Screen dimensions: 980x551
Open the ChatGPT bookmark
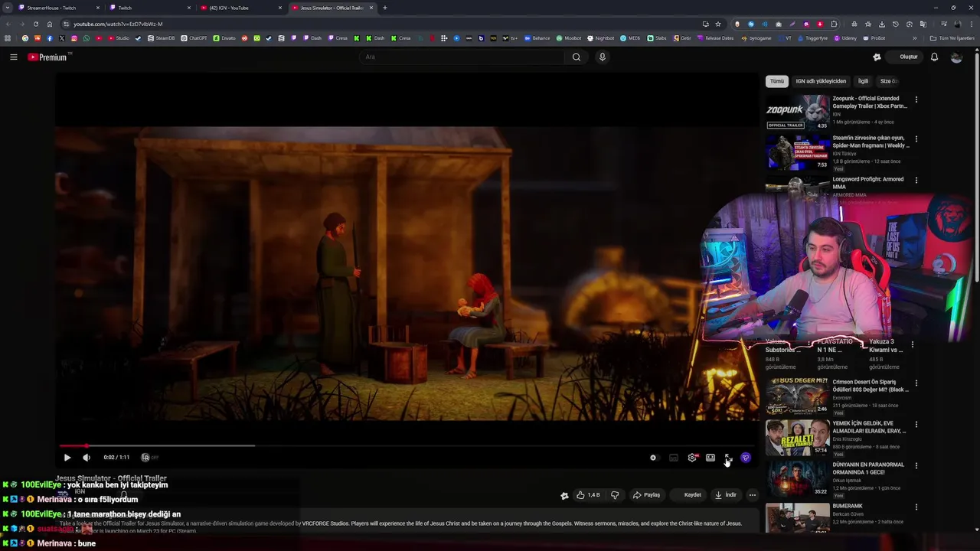pyautogui.click(x=194, y=38)
